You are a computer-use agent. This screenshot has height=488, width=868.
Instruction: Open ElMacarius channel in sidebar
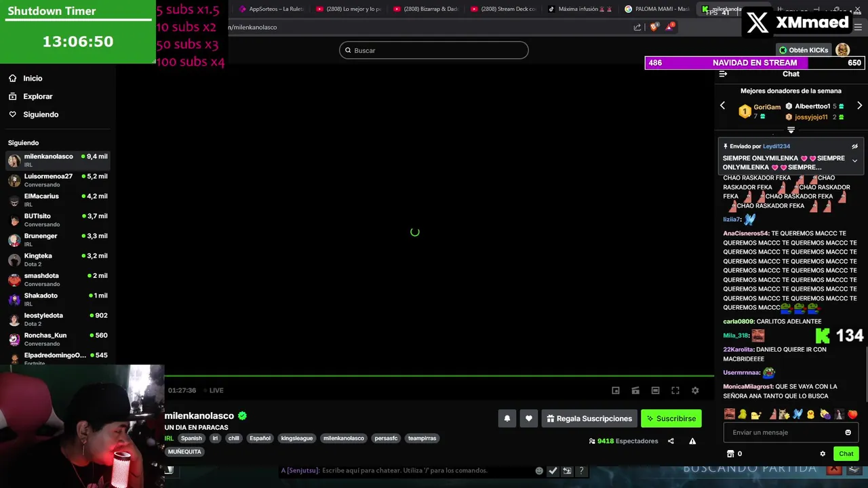click(x=57, y=200)
